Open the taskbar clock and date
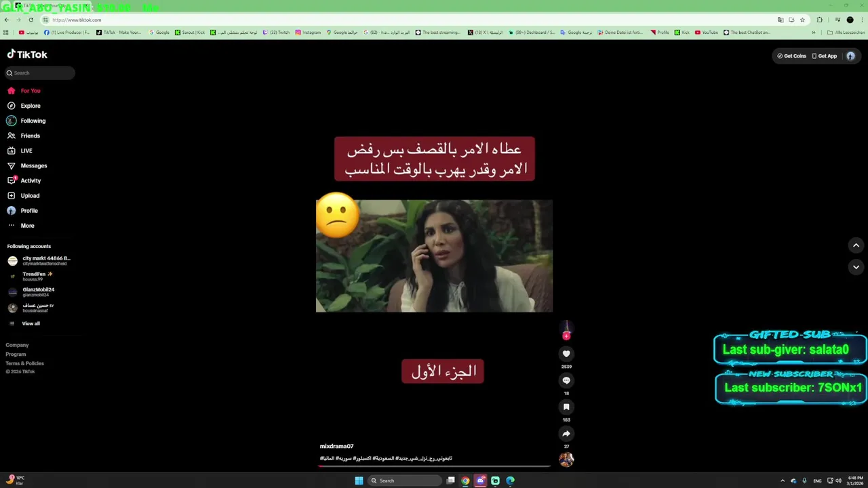Image resolution: width=868 pixels, height=488 pixels. pyautogui.click(x=856, y=481)
